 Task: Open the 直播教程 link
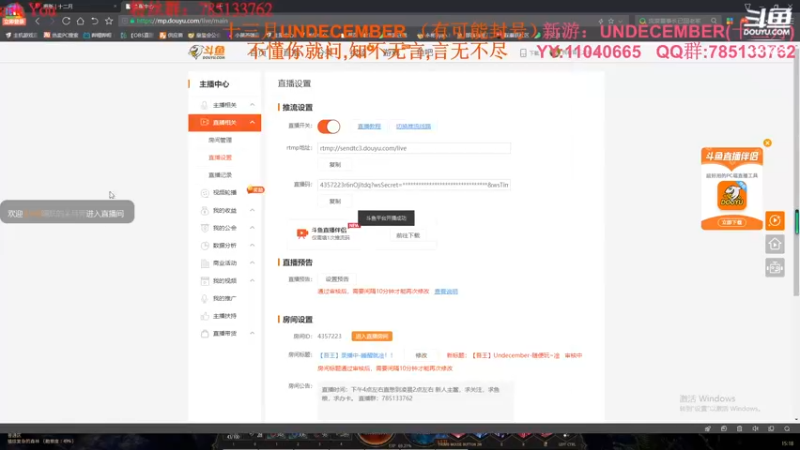click(x=369, y=127)
